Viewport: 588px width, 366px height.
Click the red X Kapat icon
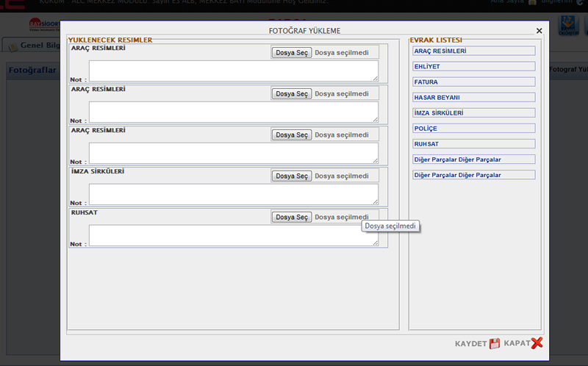[x=537, y=343]
